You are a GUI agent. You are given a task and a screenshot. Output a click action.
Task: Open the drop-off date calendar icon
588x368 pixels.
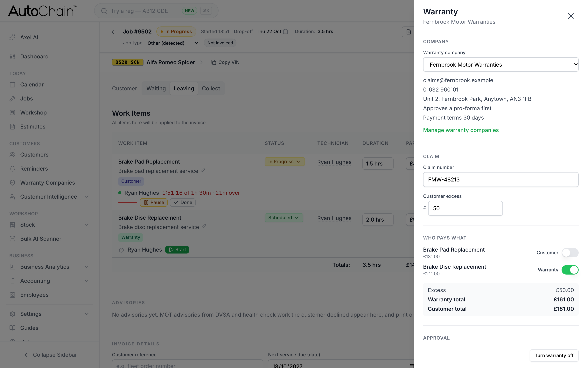[286, 32]
